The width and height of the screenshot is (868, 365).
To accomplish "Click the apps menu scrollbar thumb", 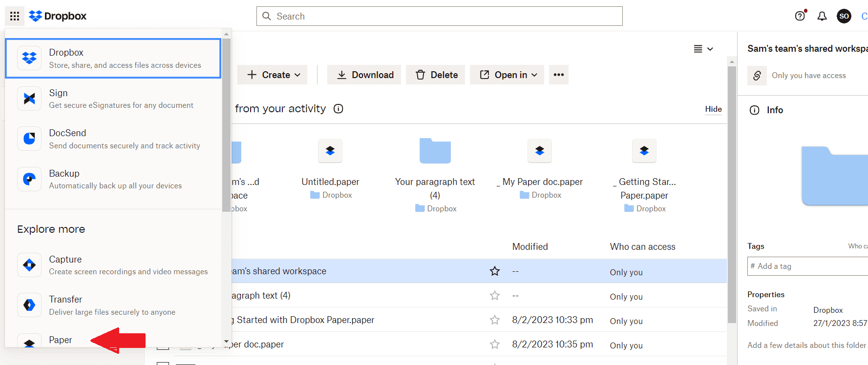I will point(226,124).
